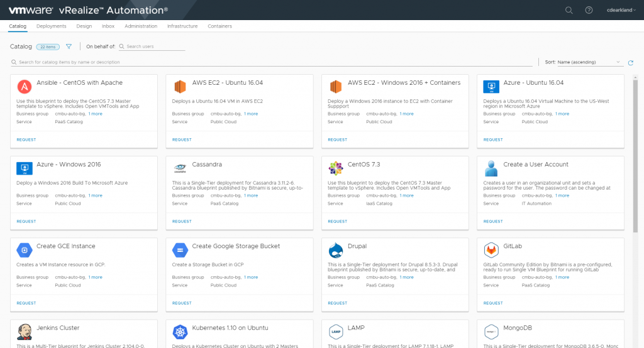Click '1 more' link in Azure - Windows 2016
Viewport: 644px width, 348px height.
[x=96, y=195]
